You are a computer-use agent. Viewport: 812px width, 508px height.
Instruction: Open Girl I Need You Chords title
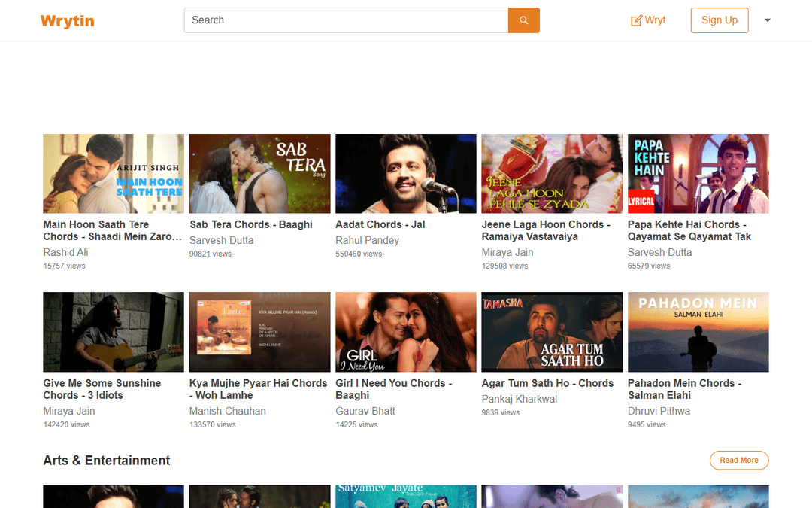click(393, 389)
